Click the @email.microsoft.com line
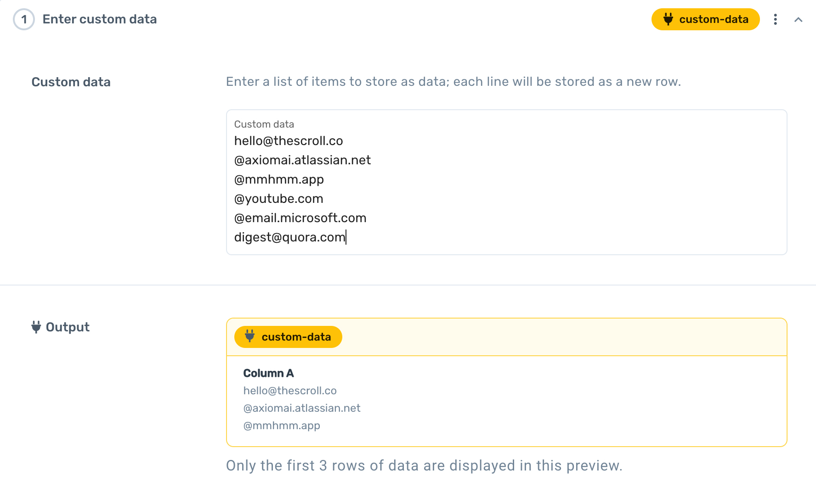 click(300, 218)
